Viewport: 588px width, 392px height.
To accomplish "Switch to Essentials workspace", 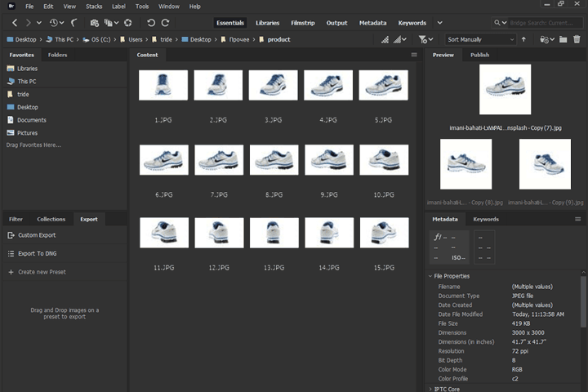I will point(230,23).
